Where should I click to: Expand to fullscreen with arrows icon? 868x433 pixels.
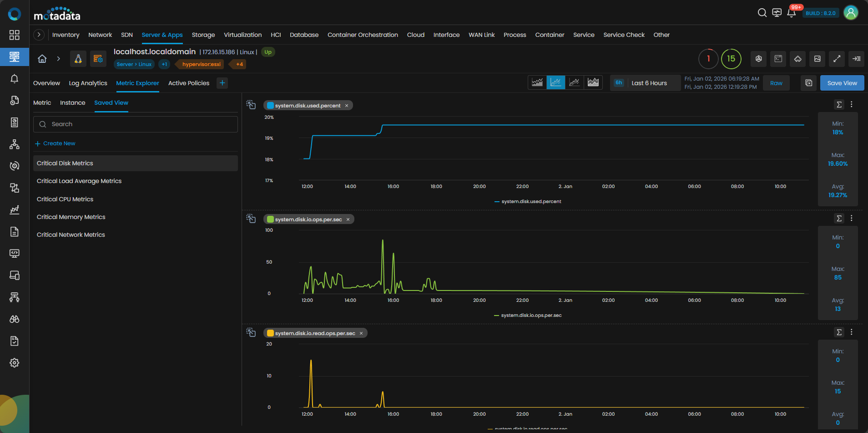(x=837, y=59)
